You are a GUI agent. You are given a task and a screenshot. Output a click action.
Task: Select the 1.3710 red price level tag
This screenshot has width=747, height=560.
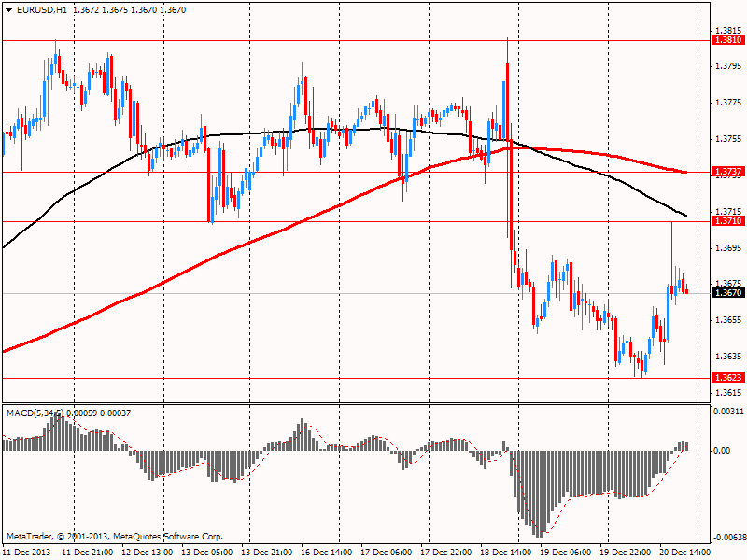pos(727,221)
